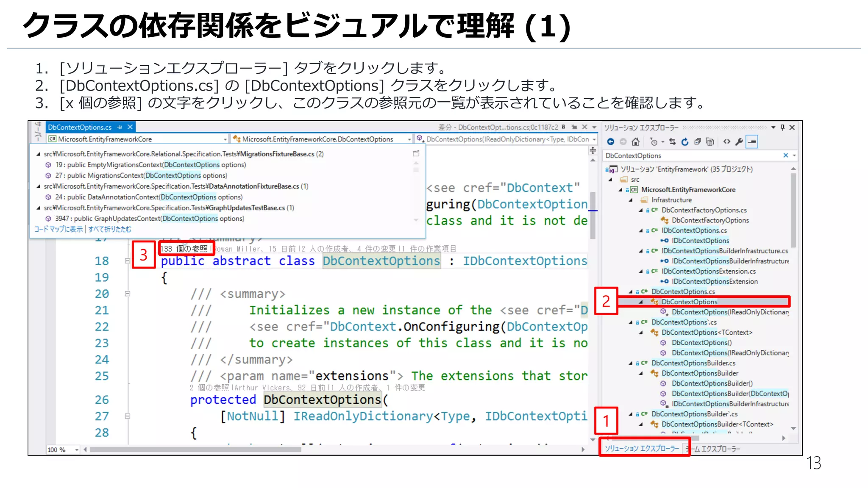Close the DbContextOptions.cs editor tab
868x488 pixels.
131,127
